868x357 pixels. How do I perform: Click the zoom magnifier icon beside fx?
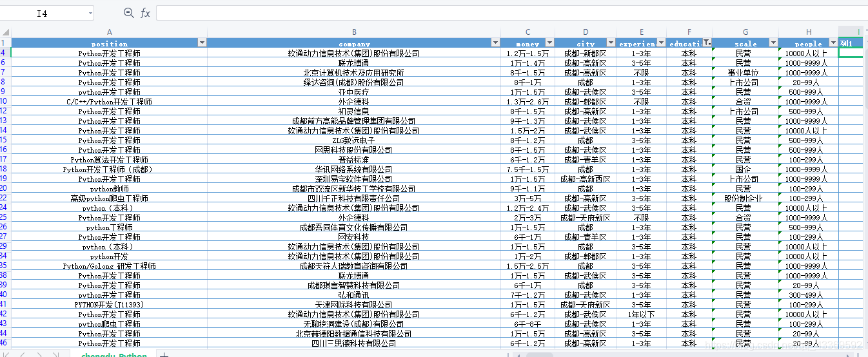click(128, 13)
